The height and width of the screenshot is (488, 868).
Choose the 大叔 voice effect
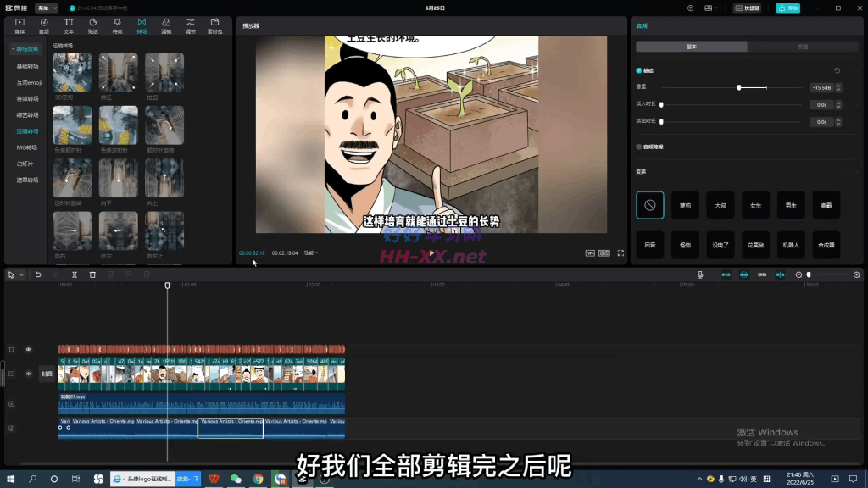721,205
